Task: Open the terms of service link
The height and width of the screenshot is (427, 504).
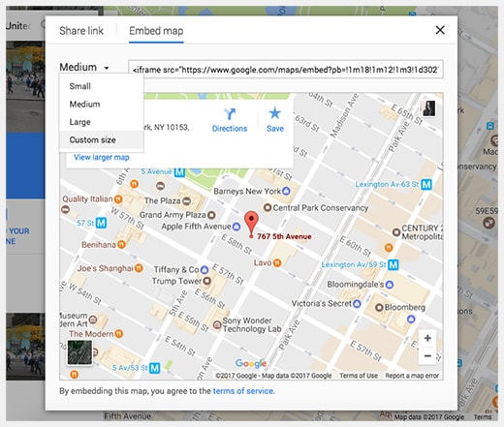Action: tap(243, 391)
